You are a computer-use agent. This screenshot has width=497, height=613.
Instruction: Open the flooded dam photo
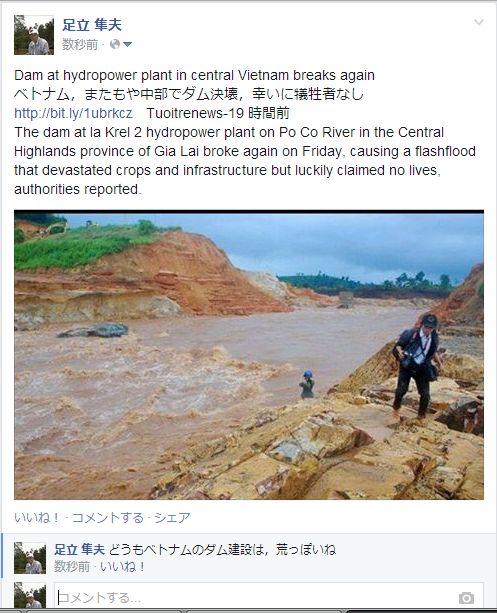click(x=249, y=355)
